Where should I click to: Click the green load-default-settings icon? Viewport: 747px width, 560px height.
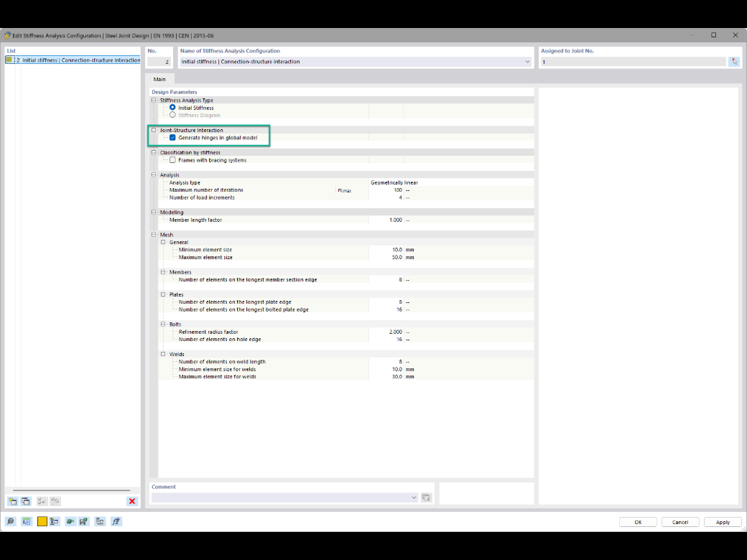tap(70, 521)
